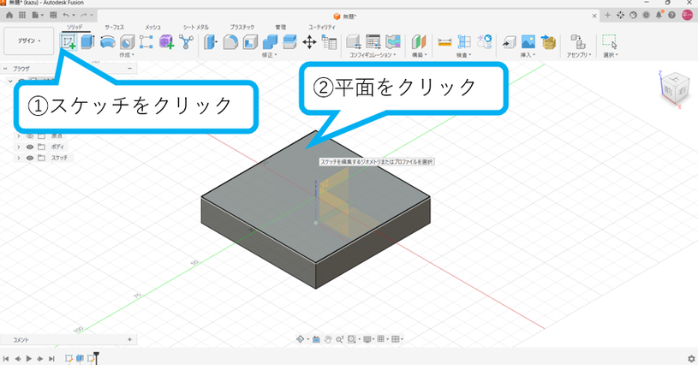
Task: Open the 挿入 menu dropdown
Action: point(528,55)
